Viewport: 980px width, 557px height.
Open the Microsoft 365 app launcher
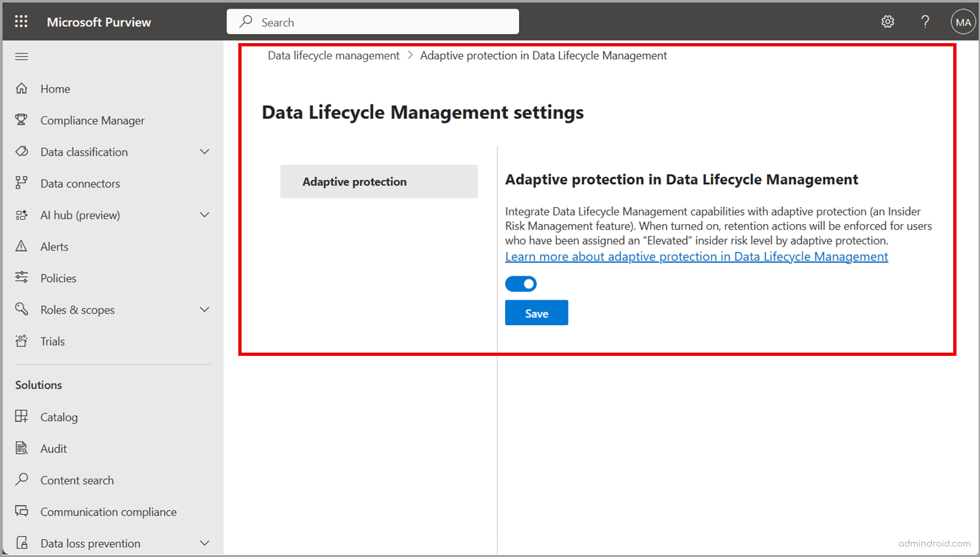tap(21, 21)
